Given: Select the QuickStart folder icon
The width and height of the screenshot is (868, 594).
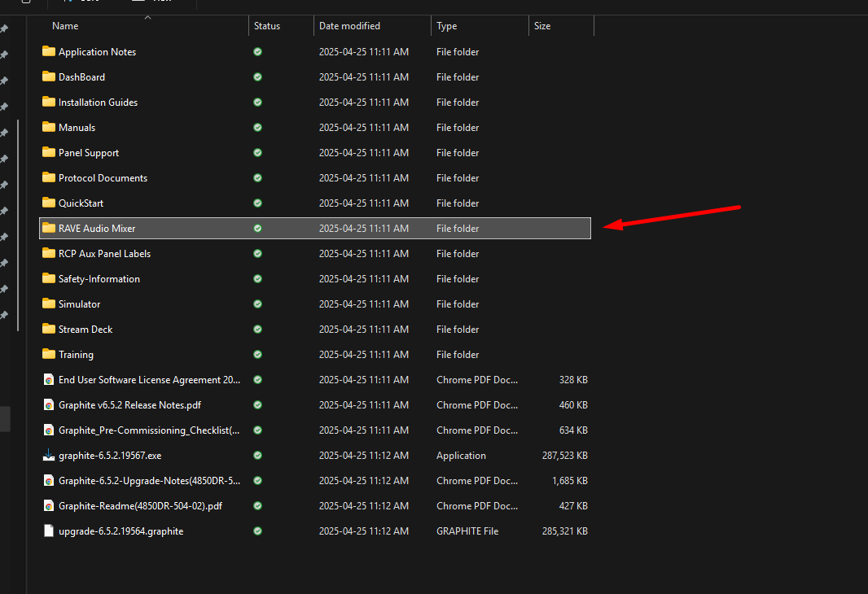Looking at the screenshot, I should (x=49, y=203).
